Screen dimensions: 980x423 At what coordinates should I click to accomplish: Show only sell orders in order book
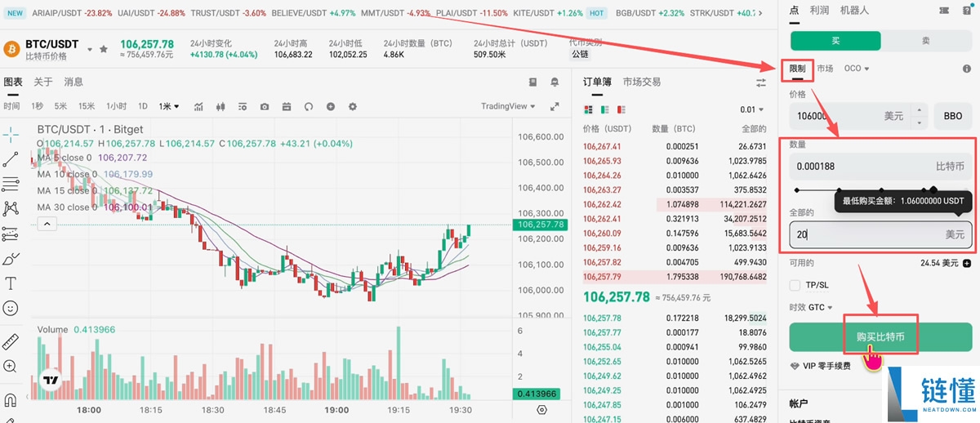click(621, 109)
